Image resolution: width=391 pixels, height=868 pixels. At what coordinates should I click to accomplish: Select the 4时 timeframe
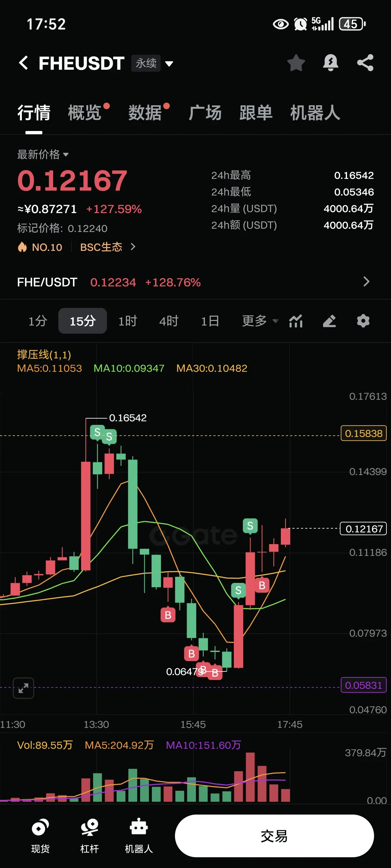[169, 321]
